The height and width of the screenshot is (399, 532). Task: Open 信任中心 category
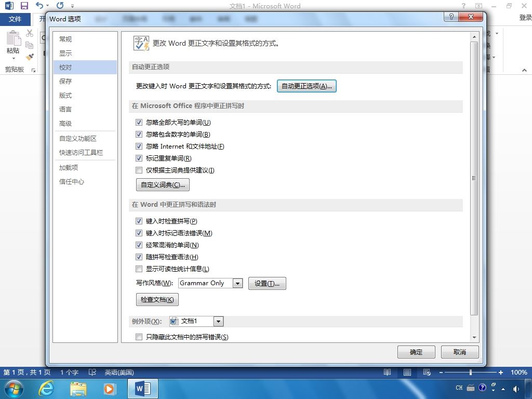pos(85,181)
